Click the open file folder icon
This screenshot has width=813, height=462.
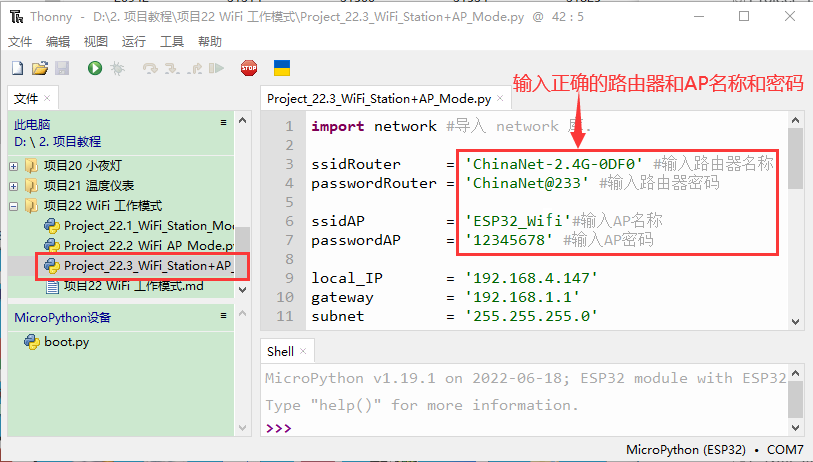point(40,68)
